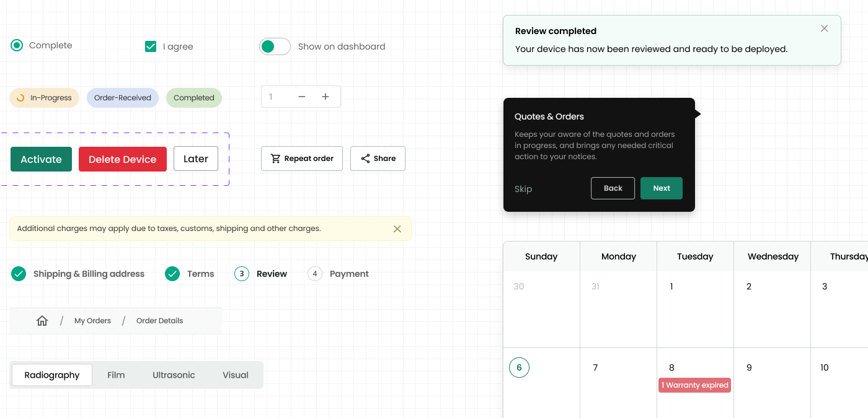Select the circled calendar day 6
The width and height of the screenshot is (868, 418).
click(x=519, y=368)
